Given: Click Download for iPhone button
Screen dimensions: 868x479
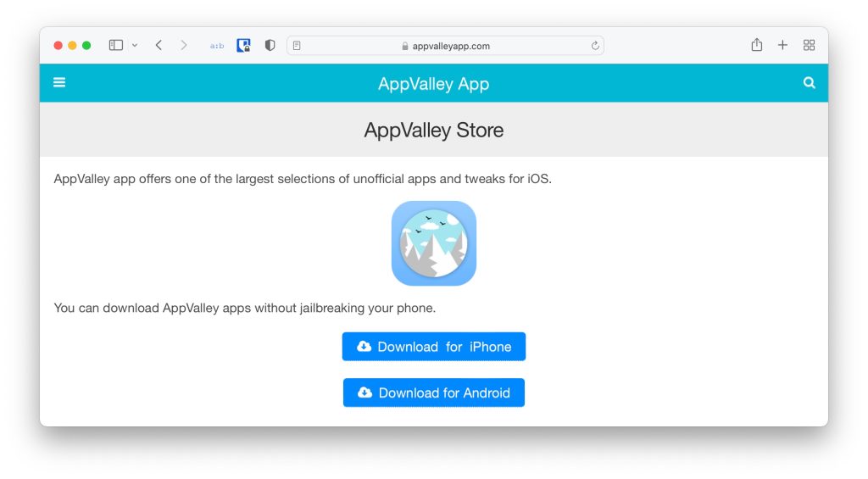Looking at the screenshot, I should [x=433, y=347].
